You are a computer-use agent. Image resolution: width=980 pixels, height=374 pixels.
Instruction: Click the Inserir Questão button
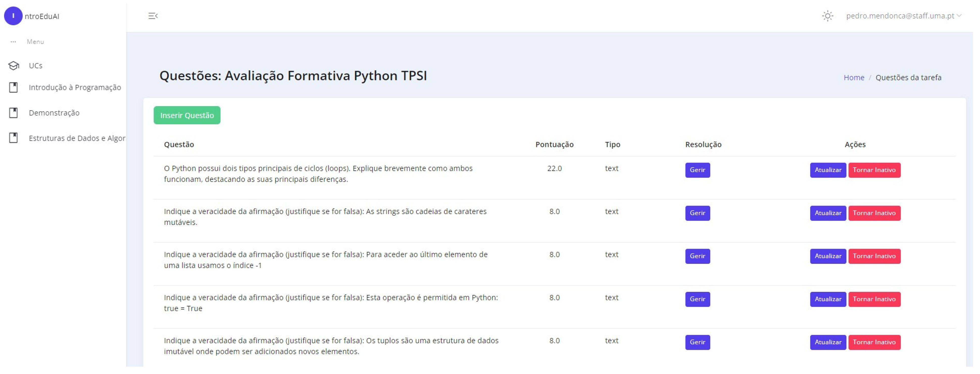(x=187, y=115)
